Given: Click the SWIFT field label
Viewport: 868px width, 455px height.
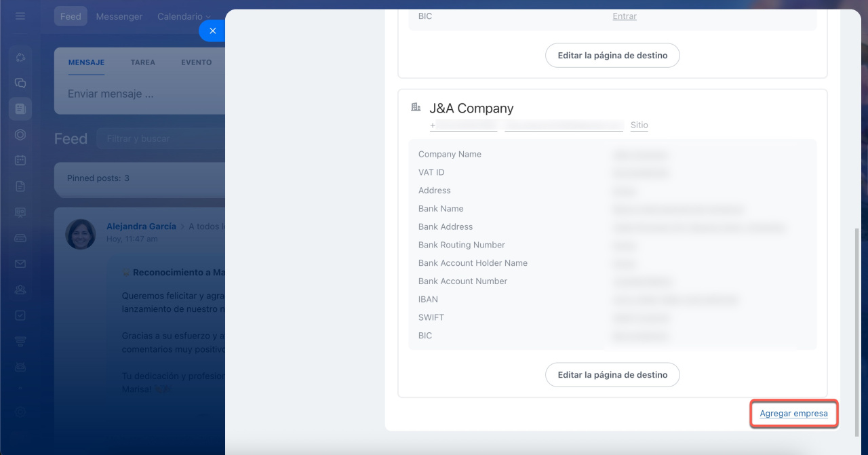Looking at the screenshot, I should [431, 317].
